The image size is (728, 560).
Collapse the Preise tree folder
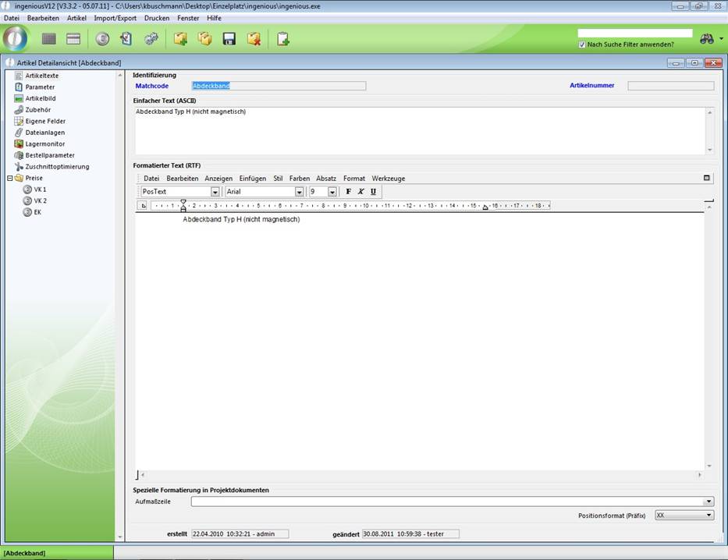pos(9,178)
